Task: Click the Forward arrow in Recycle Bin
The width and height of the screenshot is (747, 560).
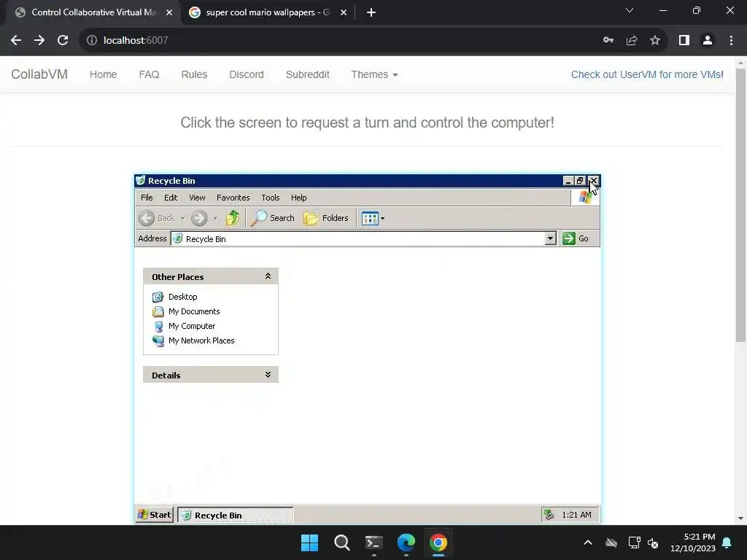Action: tap(199, 218)
